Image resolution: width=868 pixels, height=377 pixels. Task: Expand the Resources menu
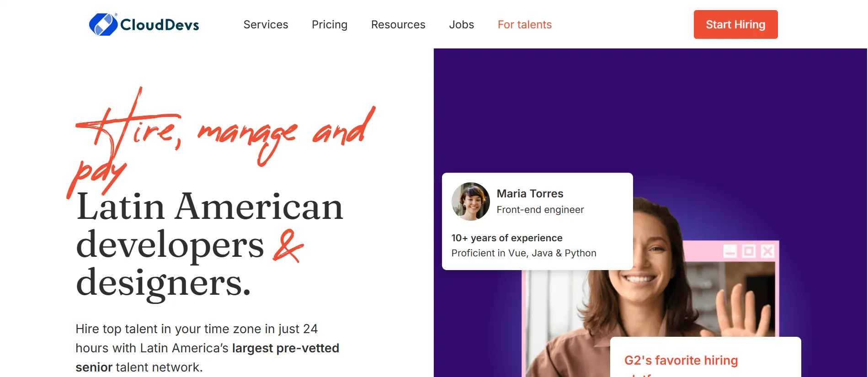398,25
